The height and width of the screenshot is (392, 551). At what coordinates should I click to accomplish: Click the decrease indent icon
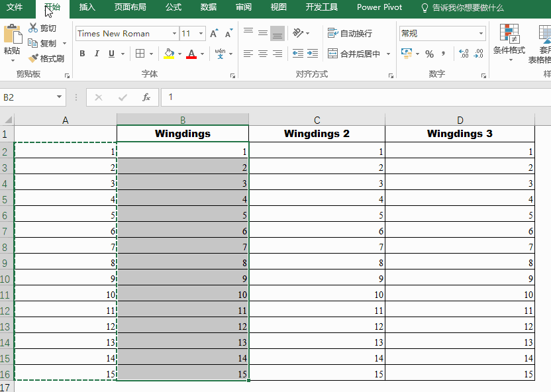298,54
